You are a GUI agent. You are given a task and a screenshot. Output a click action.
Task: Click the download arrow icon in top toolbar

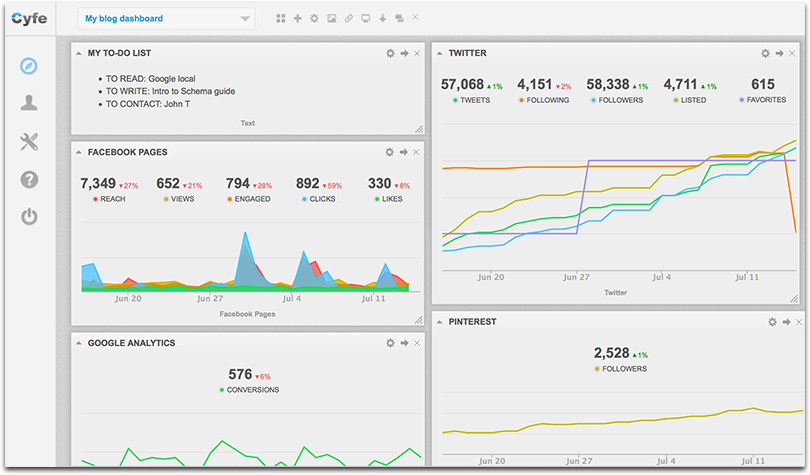382,19
